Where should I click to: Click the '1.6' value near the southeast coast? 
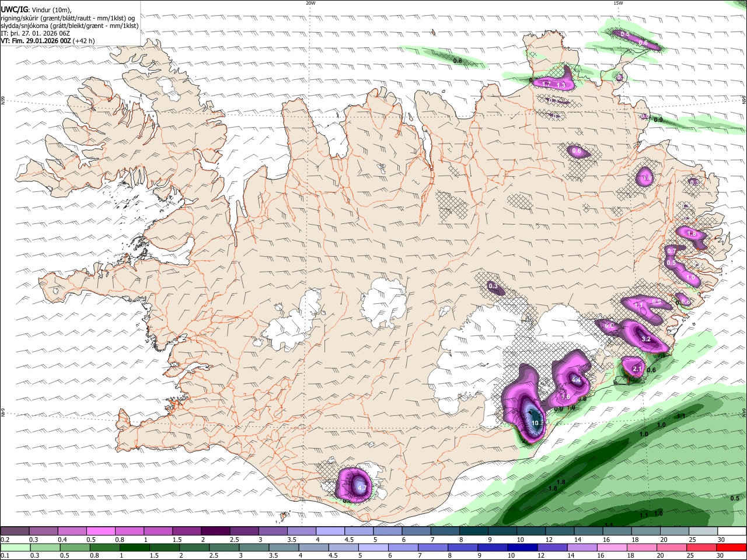(x=566, y=397)
